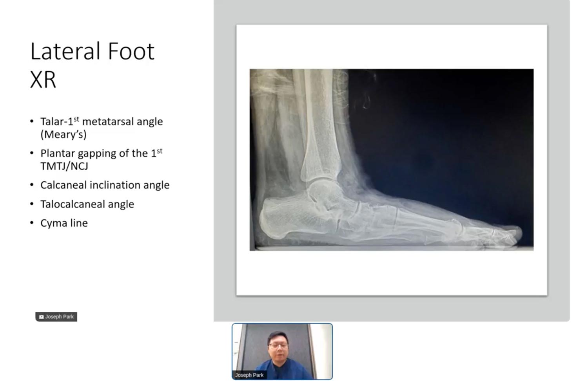This screenshot has width=588, height=381.
Task: Click the 'Cyma line' bullet text
Action: 64,223
